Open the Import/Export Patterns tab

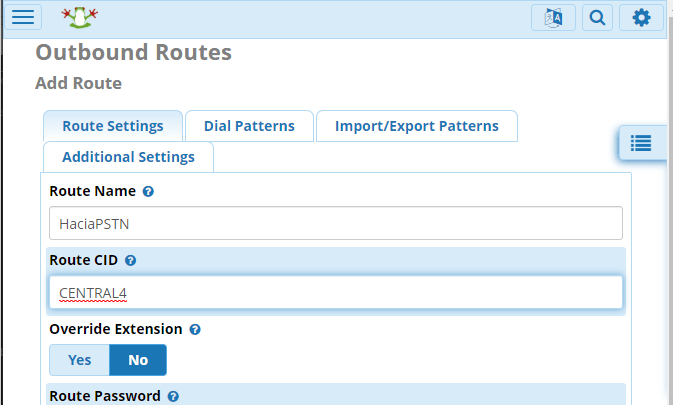click(416, 126)
